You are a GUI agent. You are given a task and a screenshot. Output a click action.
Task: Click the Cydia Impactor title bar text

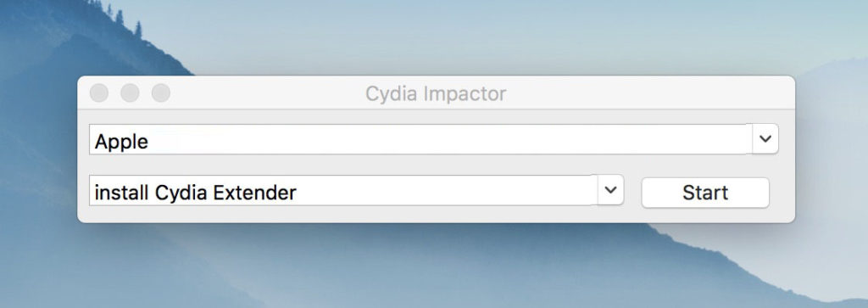click(x=436, y=93)
